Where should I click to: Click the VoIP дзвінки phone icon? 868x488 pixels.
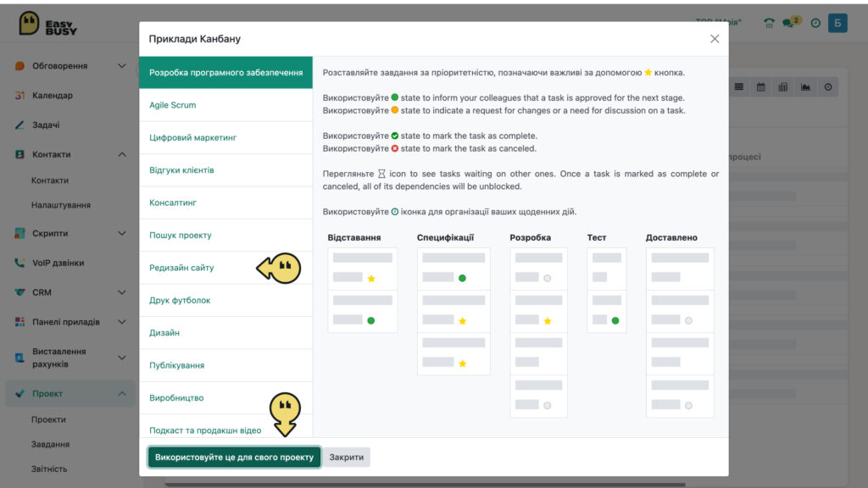coord(20,263)
